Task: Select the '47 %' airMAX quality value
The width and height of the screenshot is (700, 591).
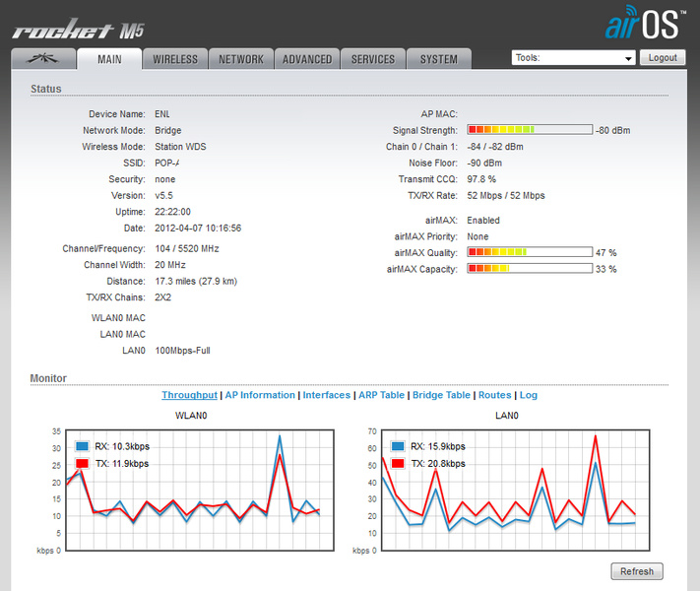Action: [605, 253]
